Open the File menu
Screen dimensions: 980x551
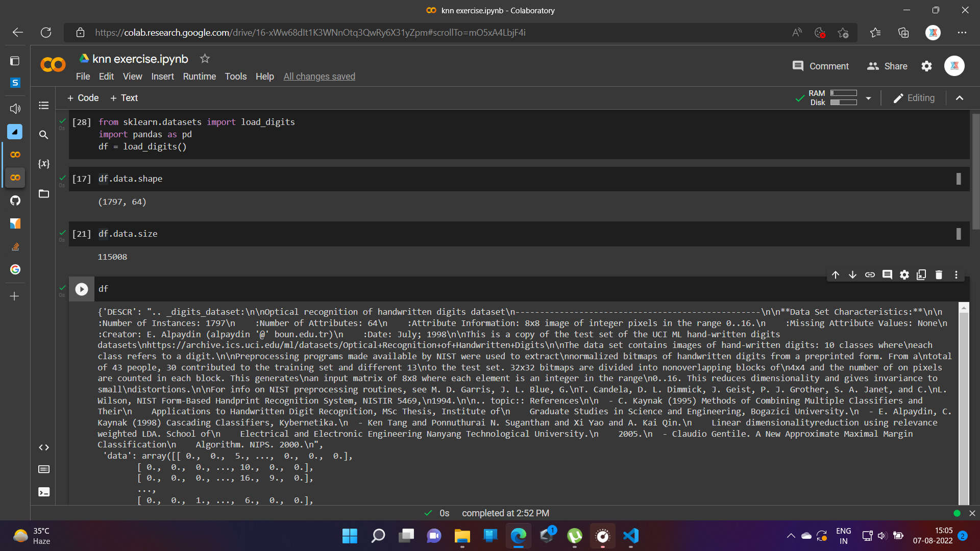[x=83, y=77]
